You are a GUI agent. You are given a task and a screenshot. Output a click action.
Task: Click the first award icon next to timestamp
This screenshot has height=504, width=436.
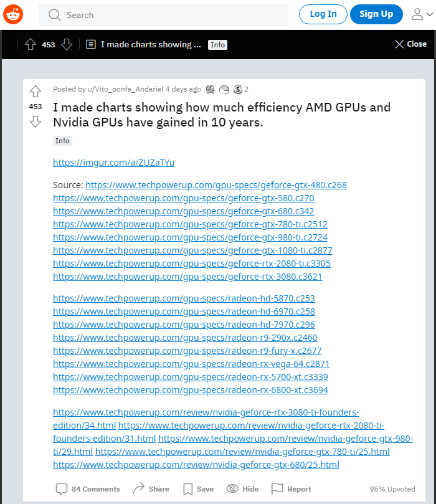point(210,89)
